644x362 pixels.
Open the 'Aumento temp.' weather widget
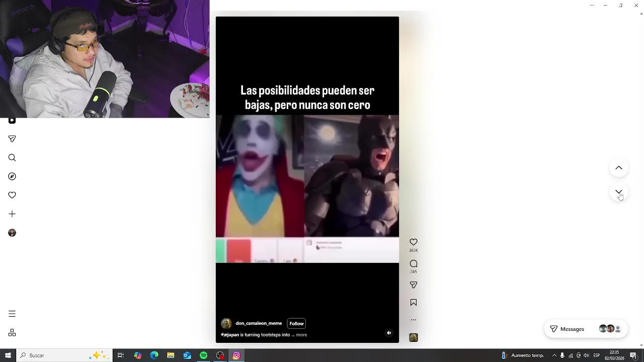click(x=522, y=355)
